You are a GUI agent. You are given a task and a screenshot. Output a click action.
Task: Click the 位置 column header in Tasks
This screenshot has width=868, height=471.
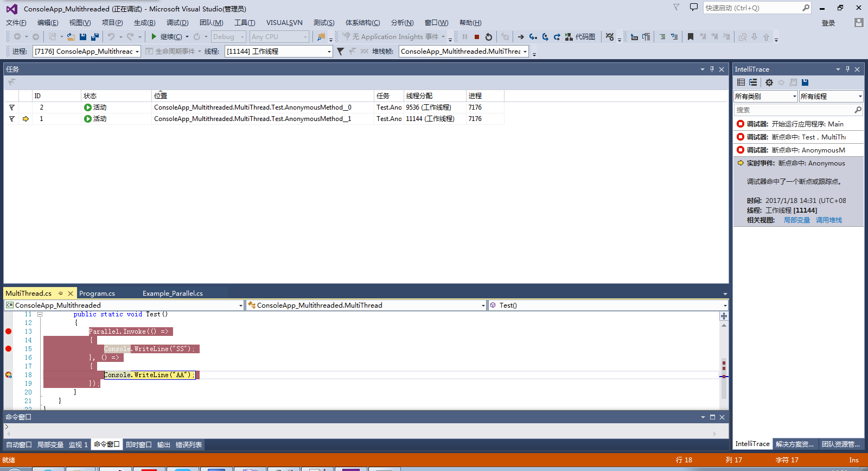pos(263,96)
